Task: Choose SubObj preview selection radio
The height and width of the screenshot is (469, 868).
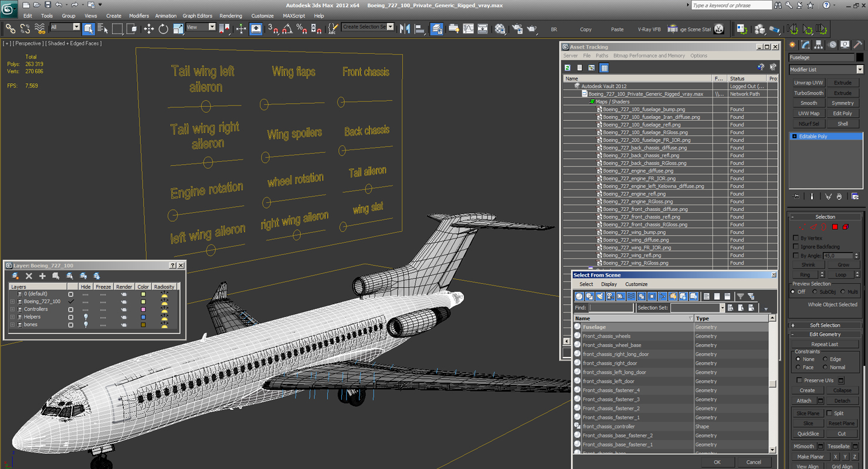Action: (815, 291)
